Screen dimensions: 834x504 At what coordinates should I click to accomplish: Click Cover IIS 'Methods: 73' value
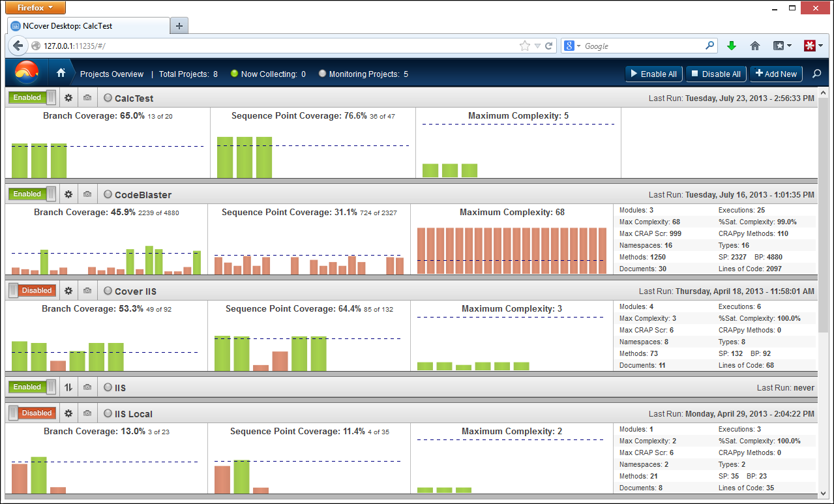pos(638,353)
